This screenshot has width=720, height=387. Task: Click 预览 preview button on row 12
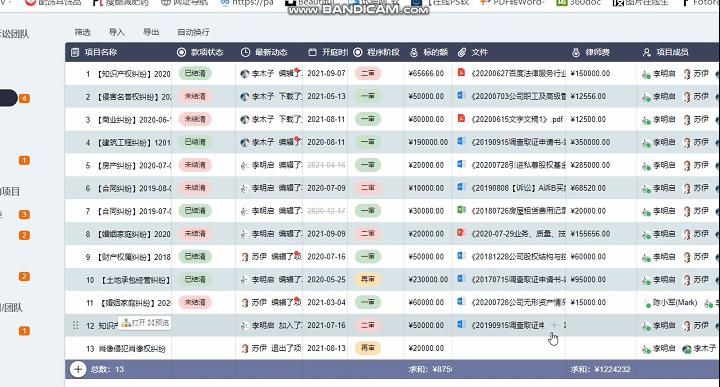tap(159, 323)
